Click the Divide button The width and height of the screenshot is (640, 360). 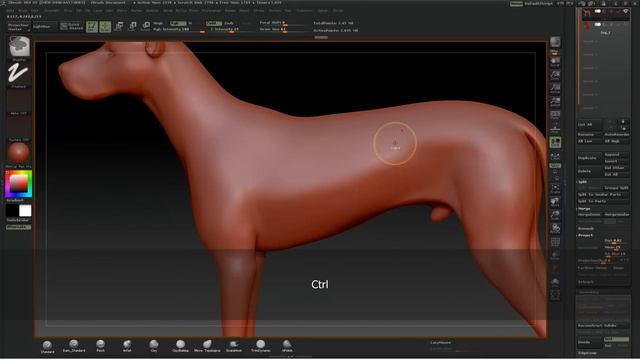(x=589, y=342)
